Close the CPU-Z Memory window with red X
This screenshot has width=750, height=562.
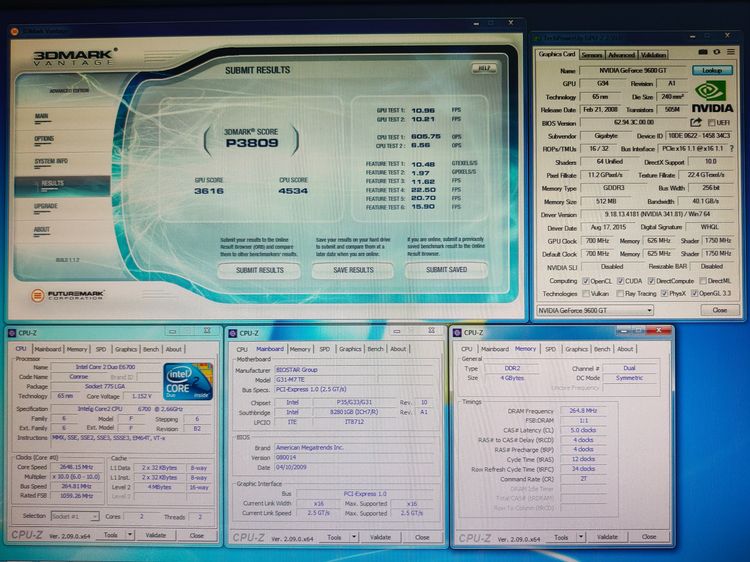[658, 330]
